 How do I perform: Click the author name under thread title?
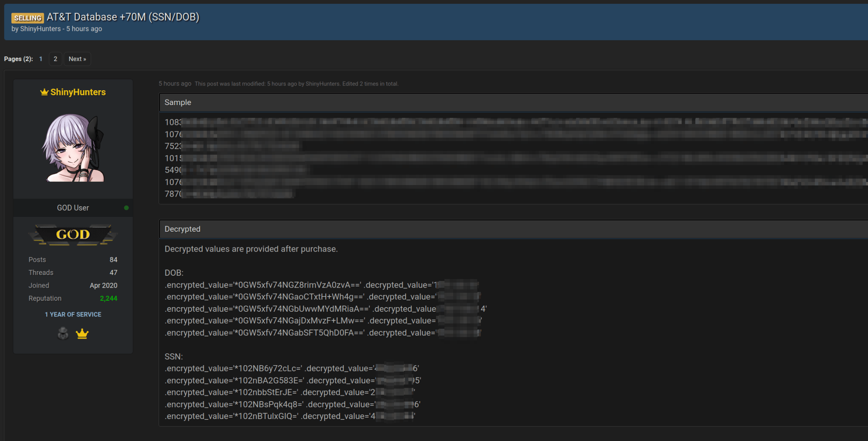pyautogui.click(x=40, y=29)
